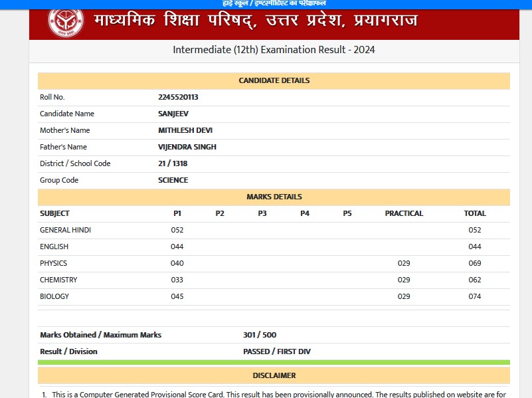Select the Intermediate (12th) Examination Result heading
The width and height of the screenshot is (532, 398).
(274, 50)
